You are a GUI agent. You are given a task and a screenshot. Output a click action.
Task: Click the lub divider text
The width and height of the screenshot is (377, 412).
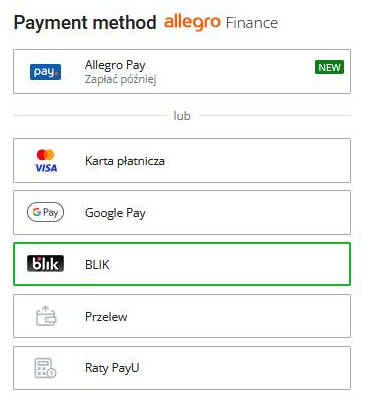pos(182,116)
